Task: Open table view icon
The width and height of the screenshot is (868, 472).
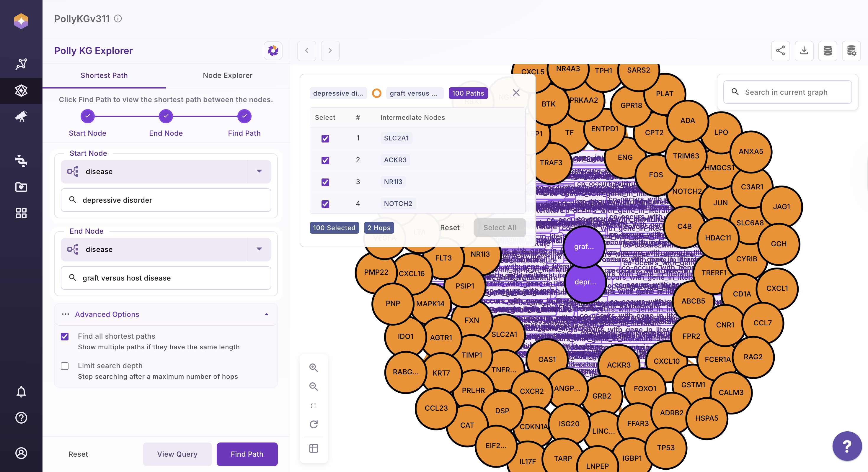Action: point(313,448)
